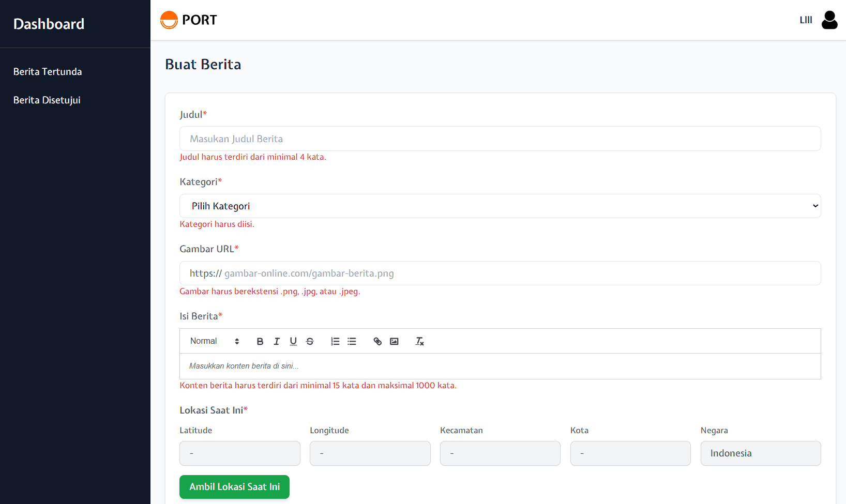
Task: Insert an image into the news content
Action: click(394, 341)
